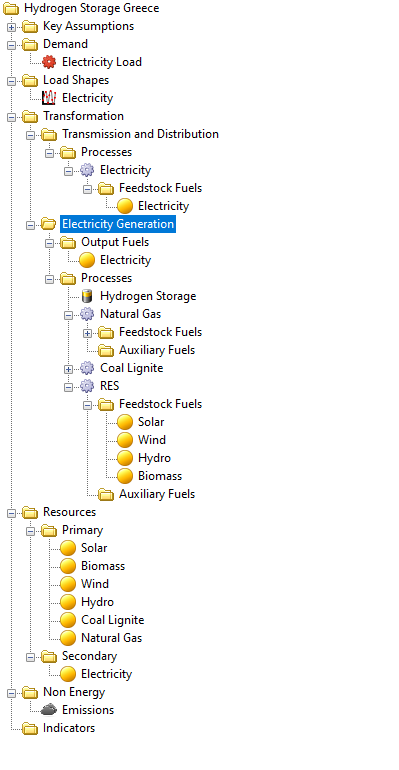Select the Coal Lignite process gear icon
The image size is (399, 770).
pos(87,368)
